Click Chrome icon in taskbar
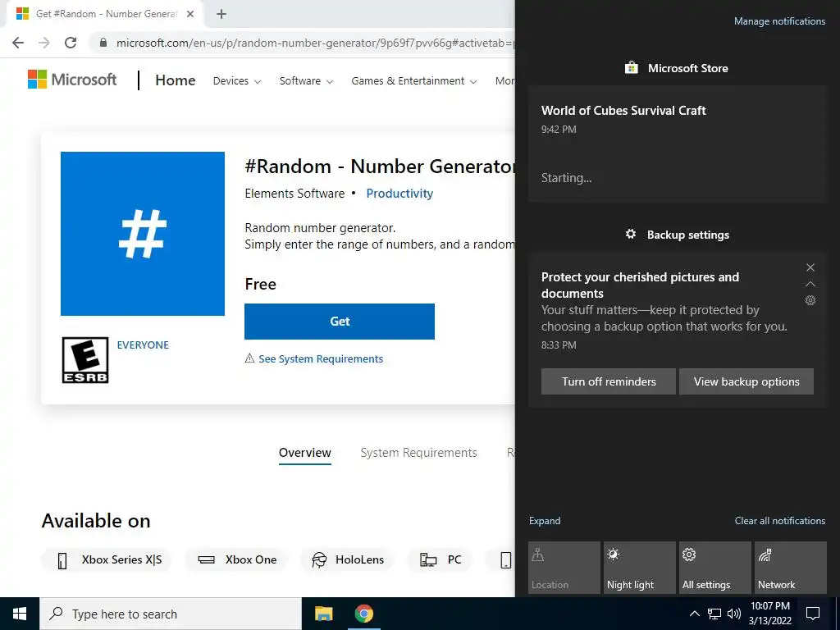This screenshot has height=630, width=840. tap(363, 614)
